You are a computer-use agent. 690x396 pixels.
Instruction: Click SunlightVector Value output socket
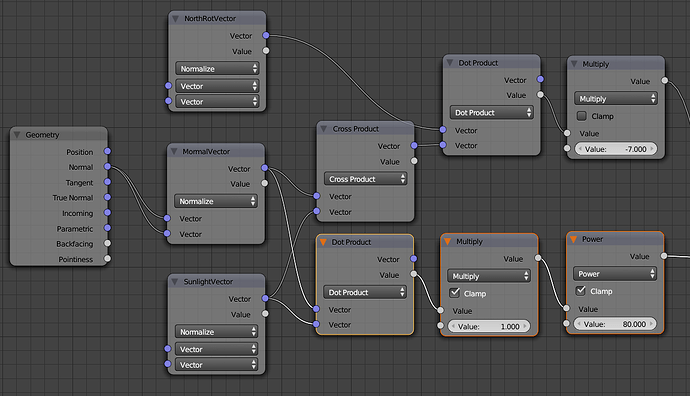pos(265,314)
